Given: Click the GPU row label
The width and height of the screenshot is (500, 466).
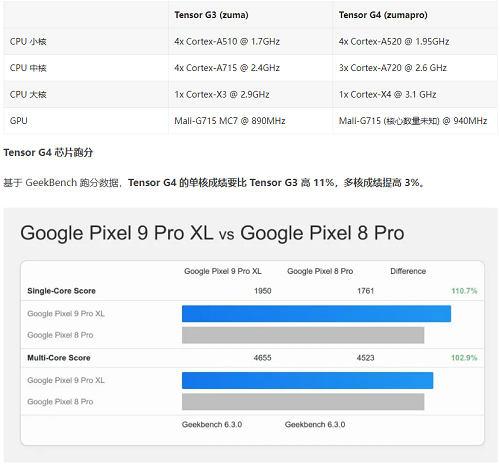Looking at the screenshot, I should coord(19,121).
